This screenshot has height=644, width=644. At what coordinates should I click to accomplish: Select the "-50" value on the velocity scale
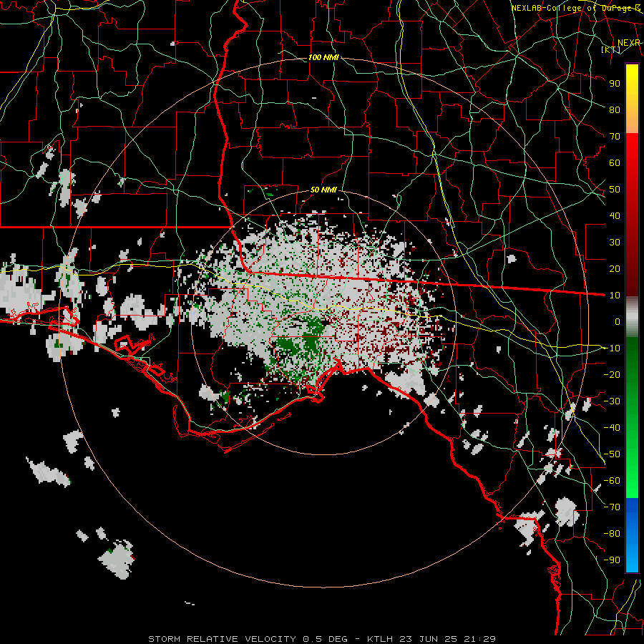coord(612,454)
